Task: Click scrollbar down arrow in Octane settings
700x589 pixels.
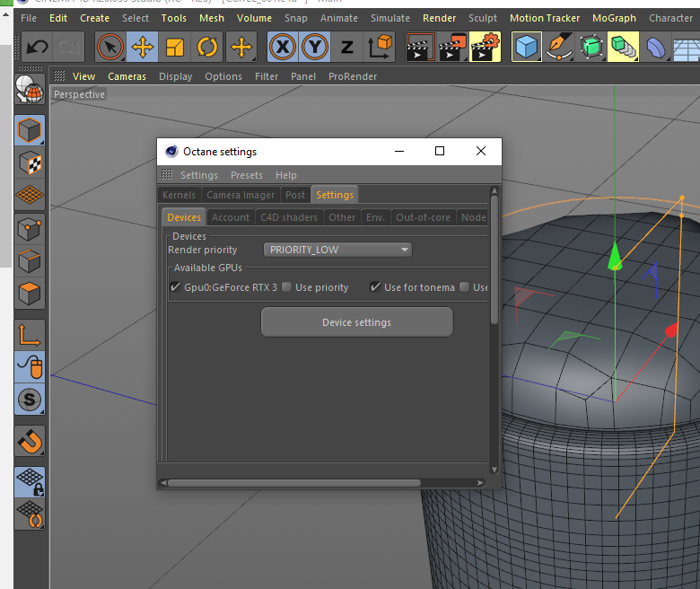Action: (494, 470)
